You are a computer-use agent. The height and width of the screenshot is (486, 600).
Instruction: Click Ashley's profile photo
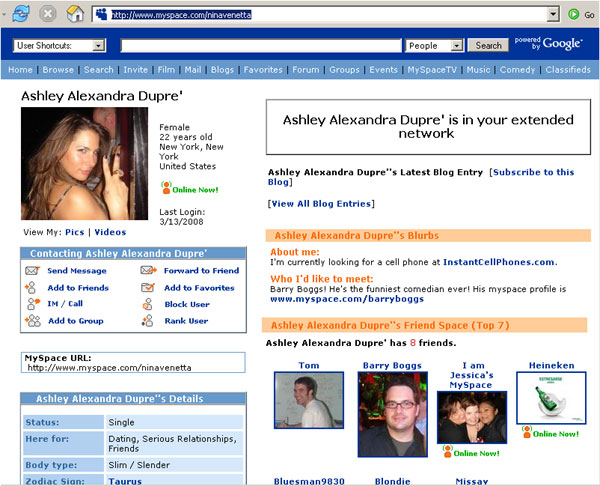coord(85,163)
